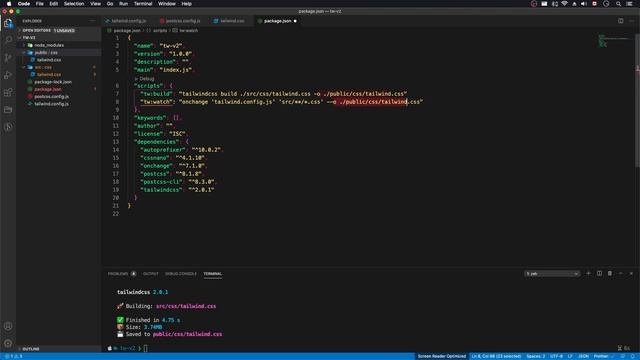This screenshot has width=640, height=360.
Task: Switch to the tailwind.css editor tab
Action: [232, 21]
